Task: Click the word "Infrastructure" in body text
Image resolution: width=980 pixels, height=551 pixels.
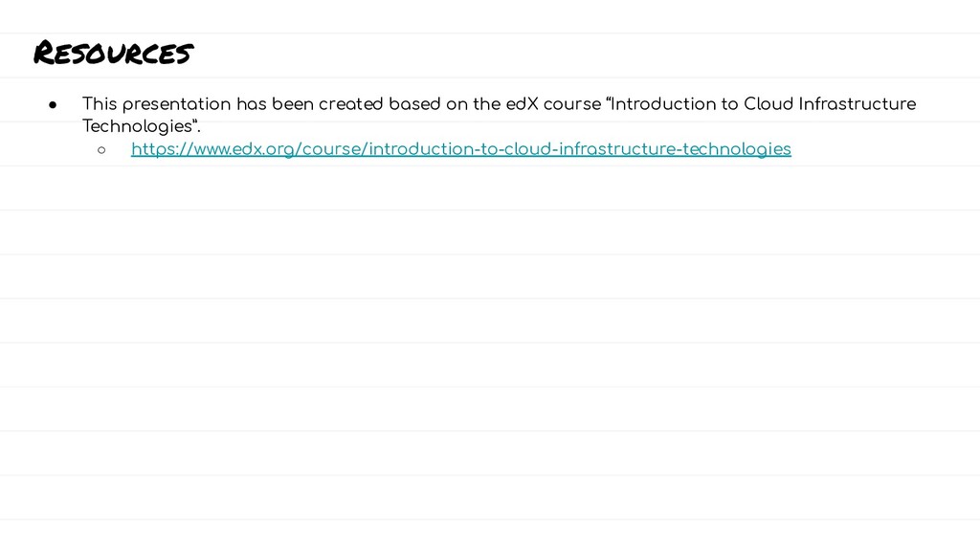Action: coord(857,103)
